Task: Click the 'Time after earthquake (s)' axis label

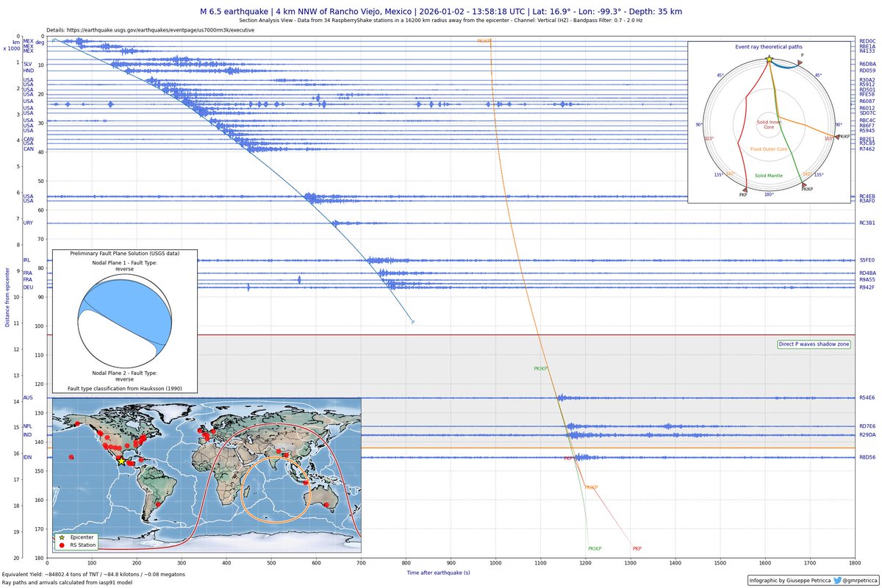Action: (x=439, y=572)
